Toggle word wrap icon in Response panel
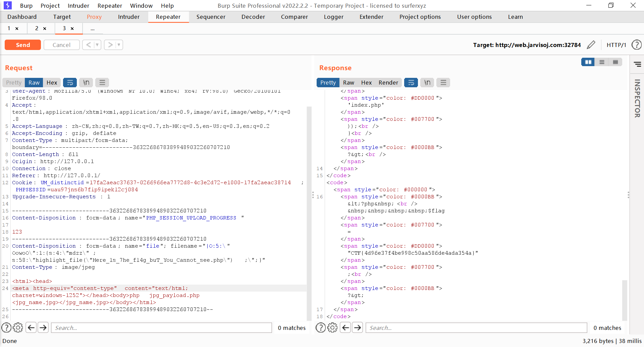The image size is (644, 347). [411, 83]
